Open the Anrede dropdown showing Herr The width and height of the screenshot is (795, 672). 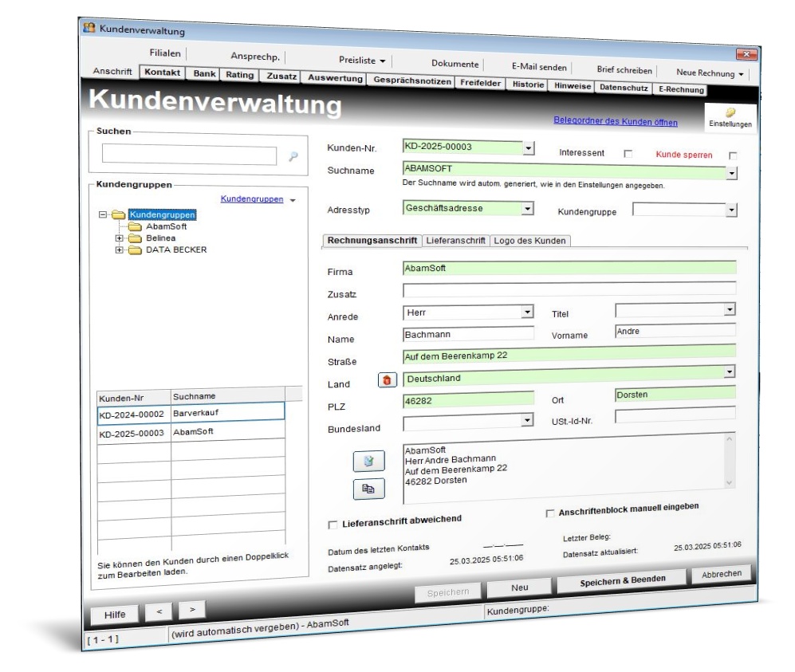[x=527, y=312]
